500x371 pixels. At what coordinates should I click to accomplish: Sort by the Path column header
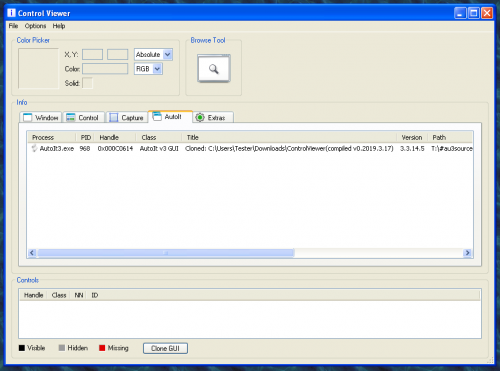point(450,137)
